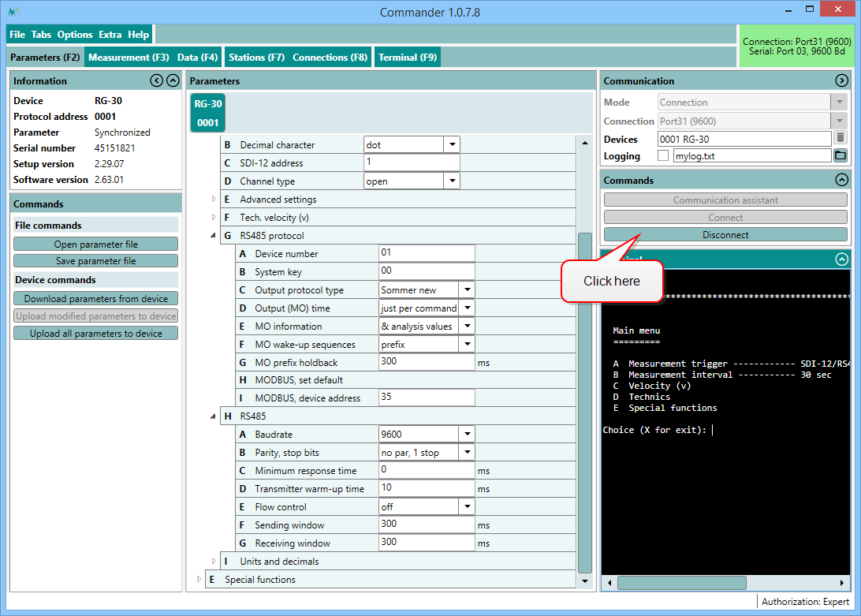The height and width of the screenshot is (616, 861).
Task: Collapse Information panel up arrow icon
Action: tap(173, 80)
